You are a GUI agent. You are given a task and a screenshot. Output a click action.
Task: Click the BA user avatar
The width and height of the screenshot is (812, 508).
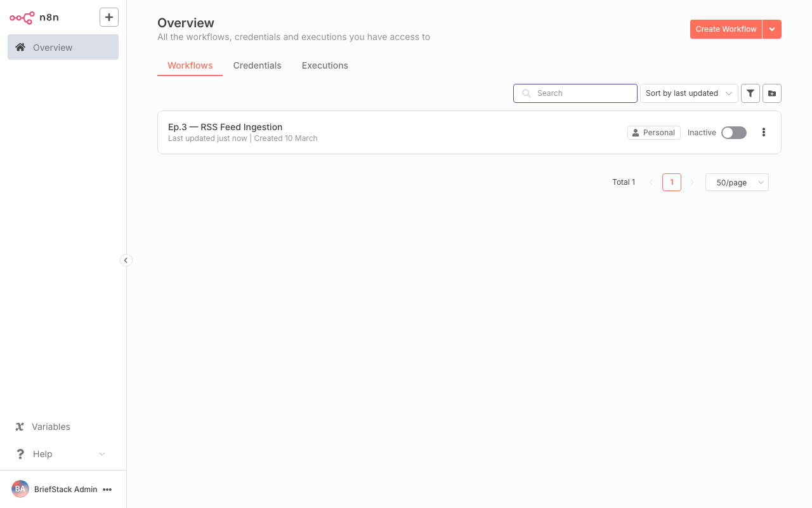[x=20, y=489]
